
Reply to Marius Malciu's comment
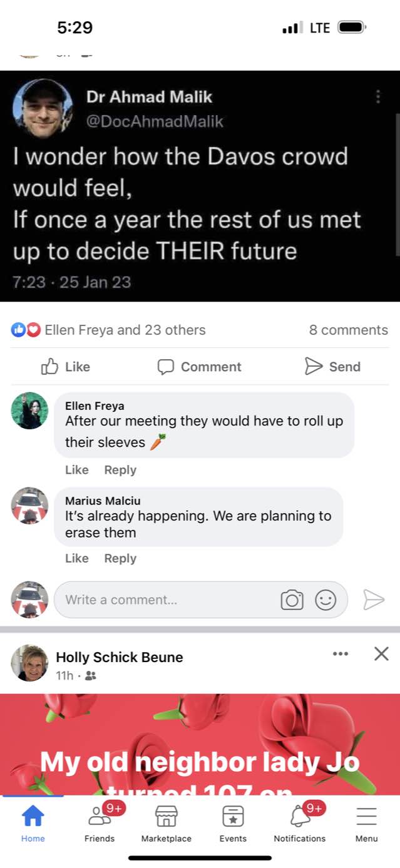coord(120,558)
